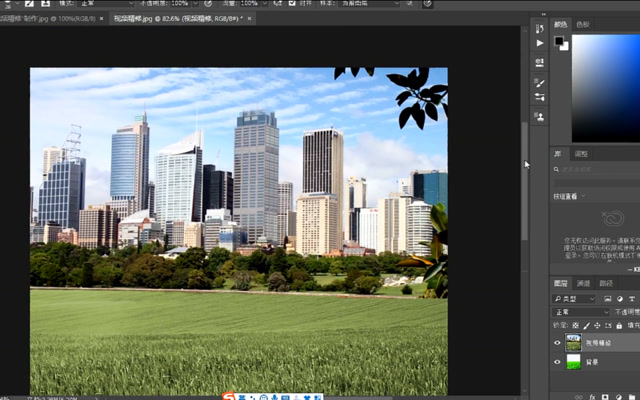The width and height of the screenshot is (640, 400).
Task: Open the Clone Source stamp icon
Action: (540, 117)
